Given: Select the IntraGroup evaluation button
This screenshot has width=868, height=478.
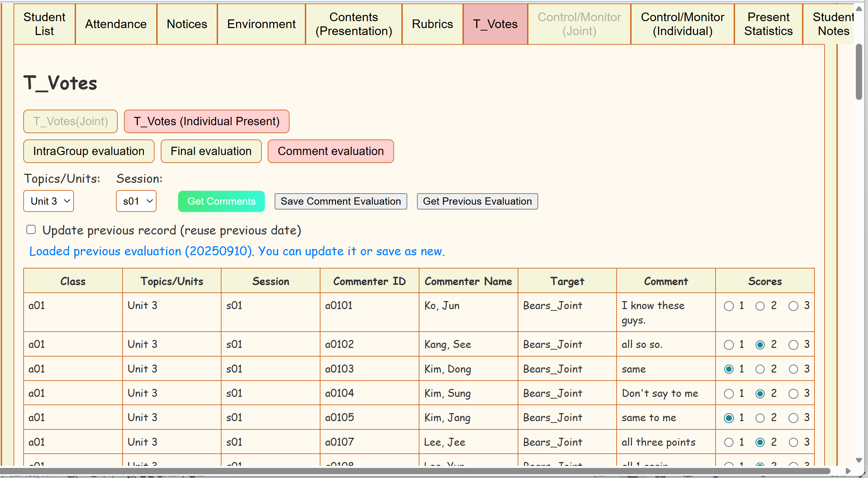Looking at the screenshot, I should tap(89, 151).
